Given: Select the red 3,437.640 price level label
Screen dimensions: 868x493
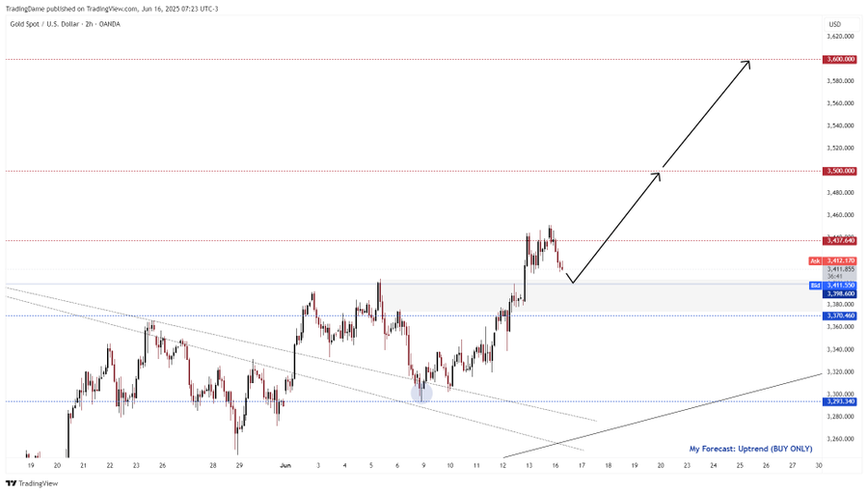Looking at the screenshot, I should pos(840,241).
